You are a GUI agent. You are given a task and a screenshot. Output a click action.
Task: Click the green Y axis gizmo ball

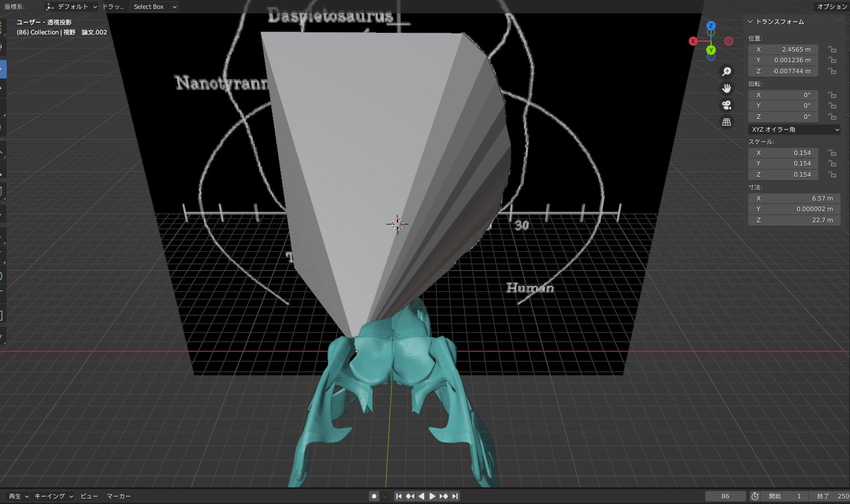pyautogui.click(x=711, y=51)
